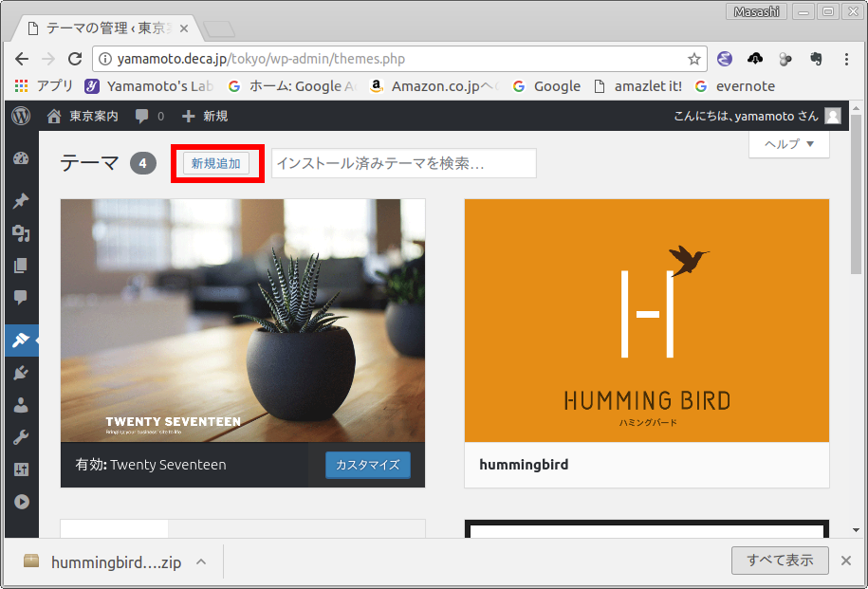Open Posts via the pushpin icon
This screenshot has height=589, width=868.
pos(21,201)
